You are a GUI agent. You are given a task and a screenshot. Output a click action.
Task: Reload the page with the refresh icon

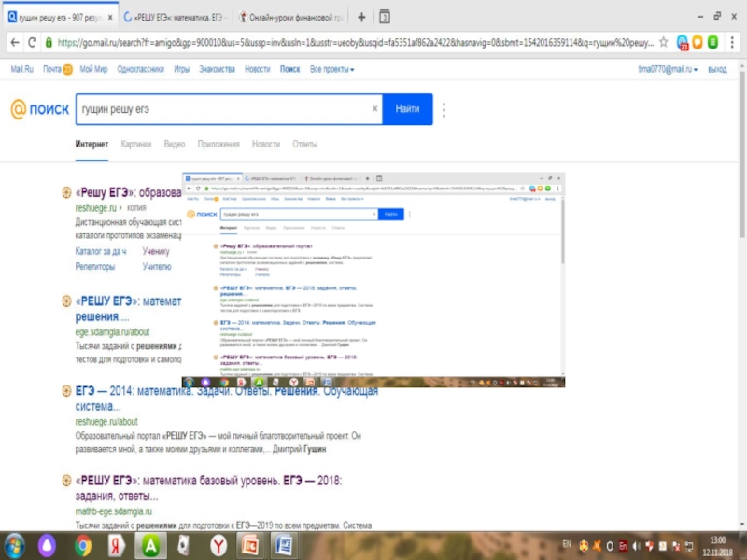(x=32, y=42)
